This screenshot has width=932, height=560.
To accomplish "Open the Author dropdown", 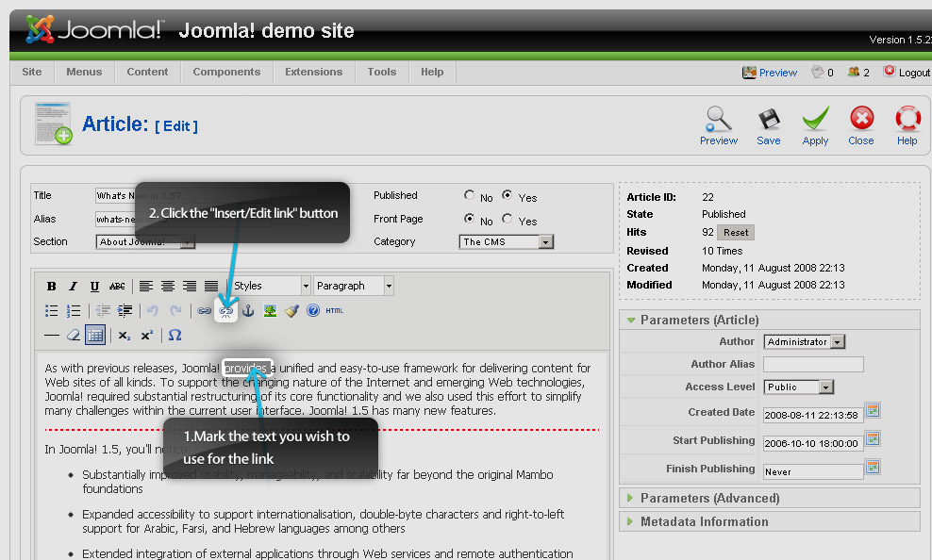I will point(805,342).
